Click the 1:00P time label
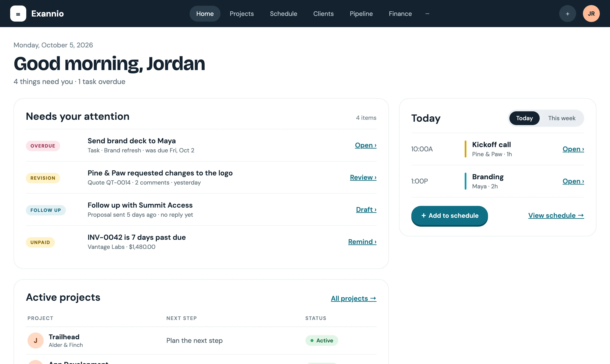The height and width of the screenshot is (364, 610). click(x=419, y=181)
